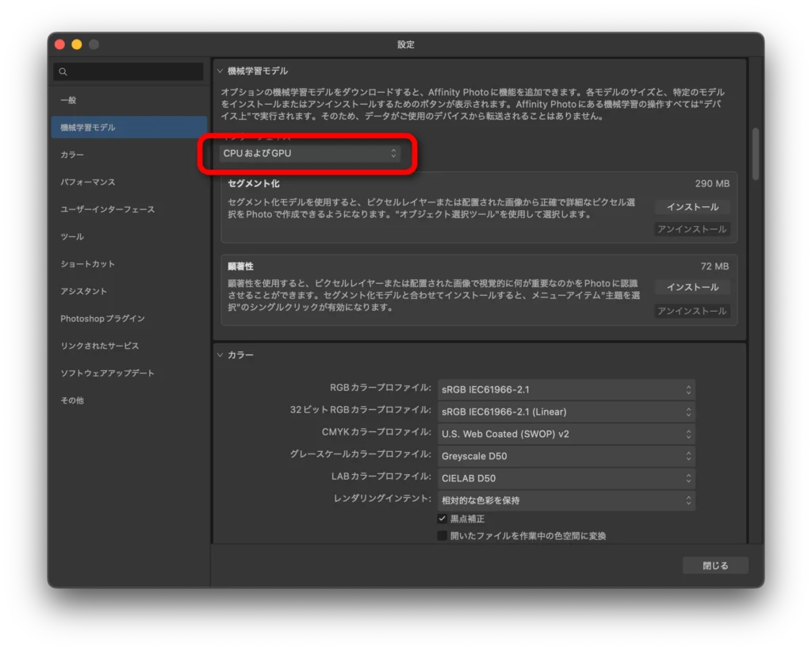
Task: Click the yellow minimize window button
Action: tap(77, 44)
